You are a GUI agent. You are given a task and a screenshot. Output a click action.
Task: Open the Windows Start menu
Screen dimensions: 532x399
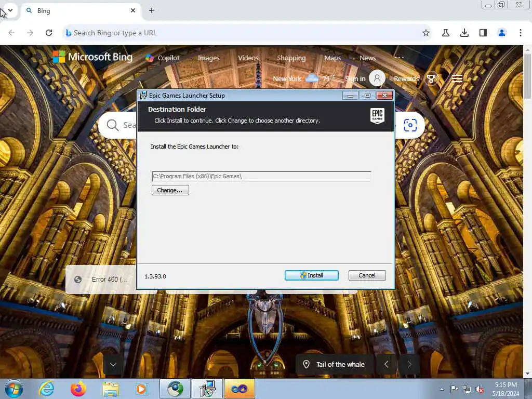(x=14, y=389)
